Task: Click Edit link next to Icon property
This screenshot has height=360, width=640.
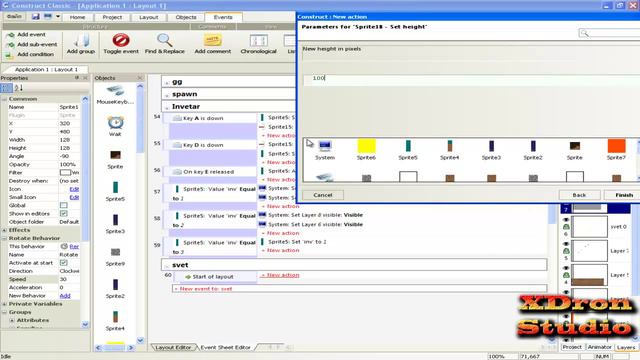Action: pyautogui.click(x=74, y=189)
